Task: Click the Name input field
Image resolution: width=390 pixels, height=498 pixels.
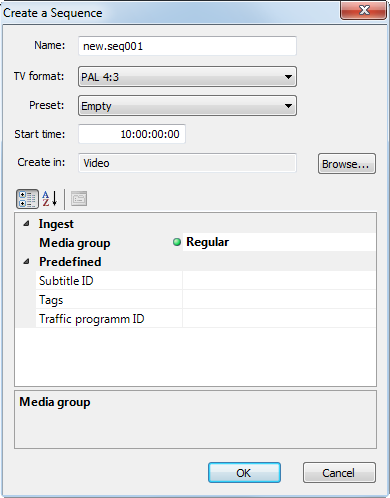Action: pos(187,46)
